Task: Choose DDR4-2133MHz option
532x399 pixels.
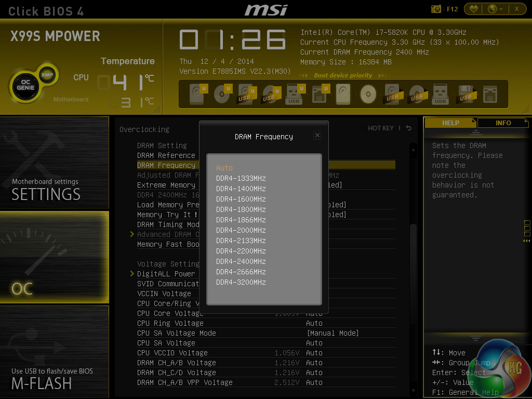Action: [241, 241]
